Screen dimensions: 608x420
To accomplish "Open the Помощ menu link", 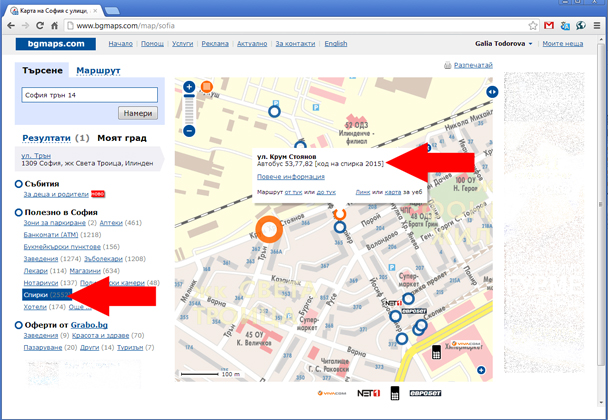I will point(152,44).
